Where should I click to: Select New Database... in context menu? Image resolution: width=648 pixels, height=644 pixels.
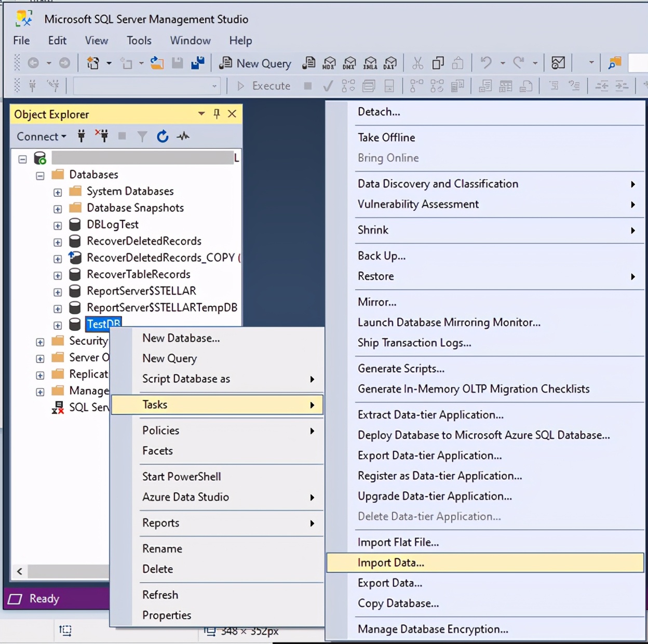218,338
